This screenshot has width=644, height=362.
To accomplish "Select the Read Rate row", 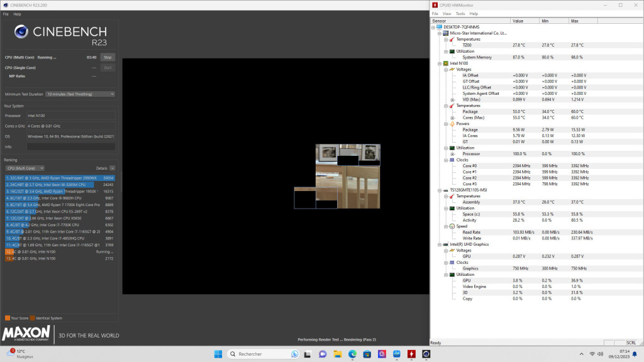I will pyautogui.click(x=537, y=233).
